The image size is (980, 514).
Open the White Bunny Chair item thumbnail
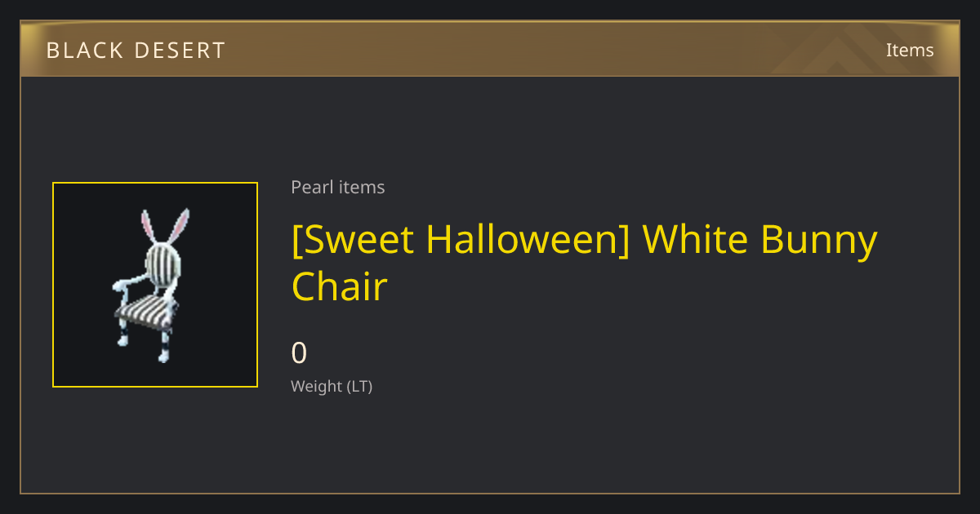pyautogui.click(x=155, y=285)
